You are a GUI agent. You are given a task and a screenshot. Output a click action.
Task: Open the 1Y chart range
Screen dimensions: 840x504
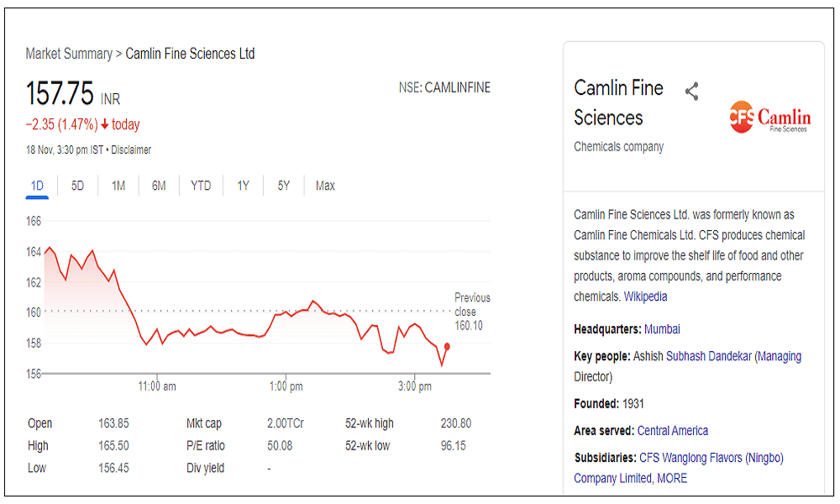(x=244, y=186)
